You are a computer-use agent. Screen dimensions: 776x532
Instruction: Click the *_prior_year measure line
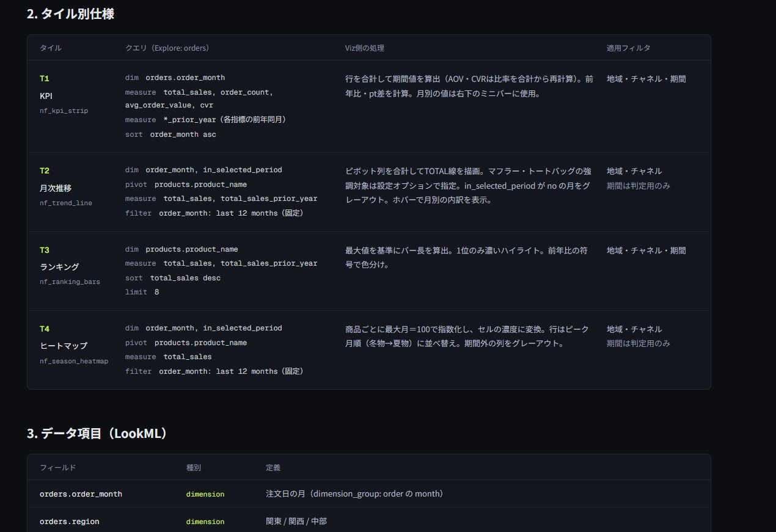(x=206, y=120)
